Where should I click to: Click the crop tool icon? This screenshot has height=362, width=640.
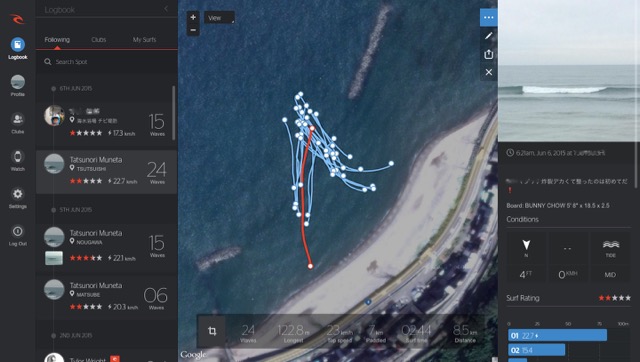(x=212, y=331)
